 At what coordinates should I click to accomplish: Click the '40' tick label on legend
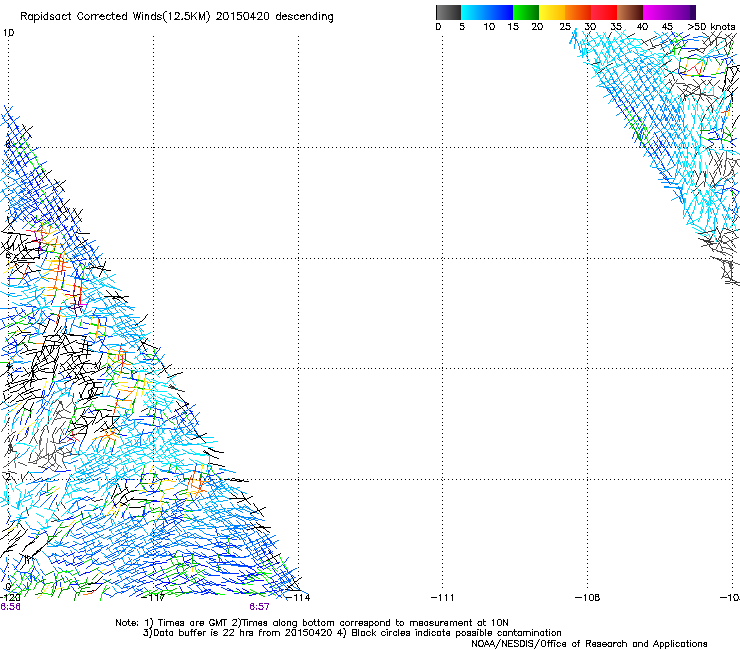pos(642,27)
